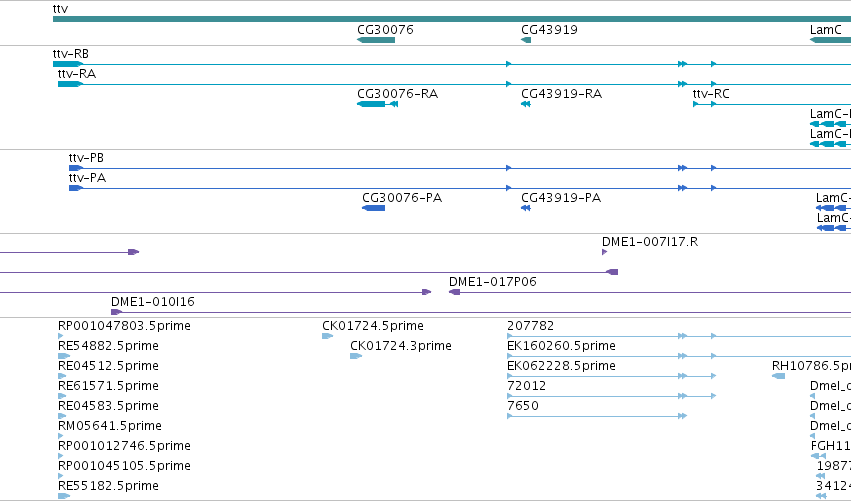This screenshot has width=851, height=501.
Task: Click the ttv-RB transcript label
Action: (71, 54)
